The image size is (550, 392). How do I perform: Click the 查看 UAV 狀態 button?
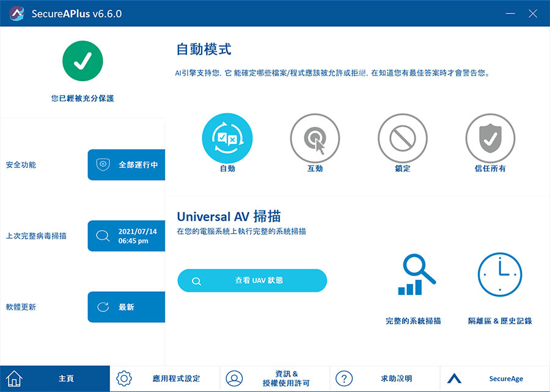coord(252,280)
